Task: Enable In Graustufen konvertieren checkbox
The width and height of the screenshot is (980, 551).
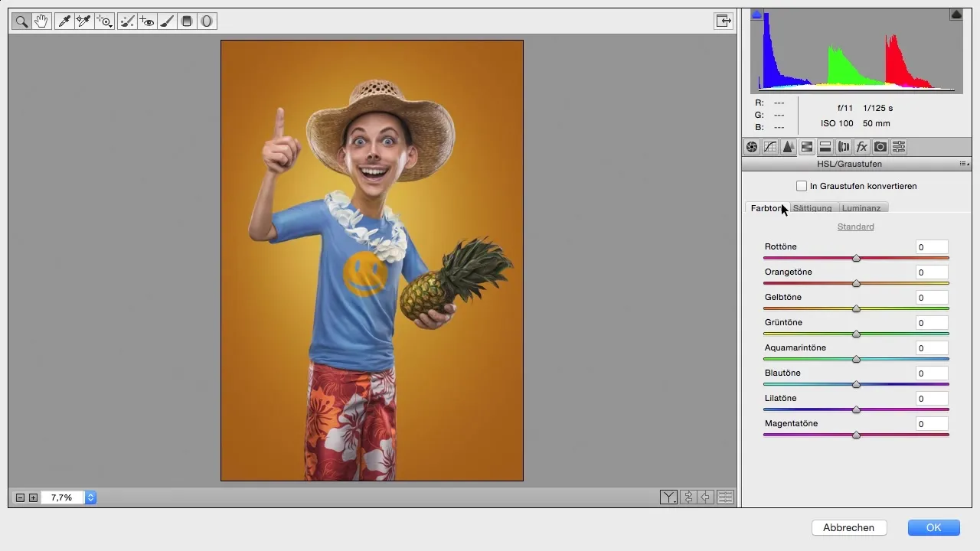Action: [802, 186]
